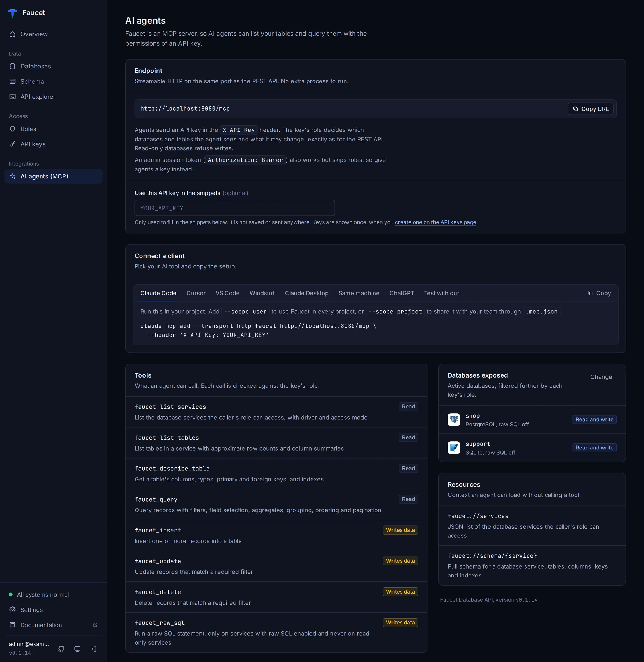This screenshot has width=644, height=662.
Task: Open the GitHub icon beside admin email
Action: 61,649
